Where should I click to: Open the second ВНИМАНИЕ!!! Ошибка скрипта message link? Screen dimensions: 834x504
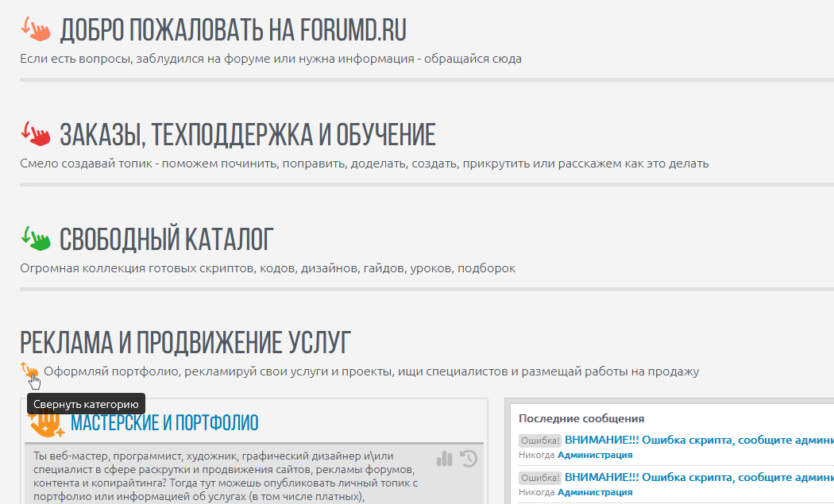(699, 477)
